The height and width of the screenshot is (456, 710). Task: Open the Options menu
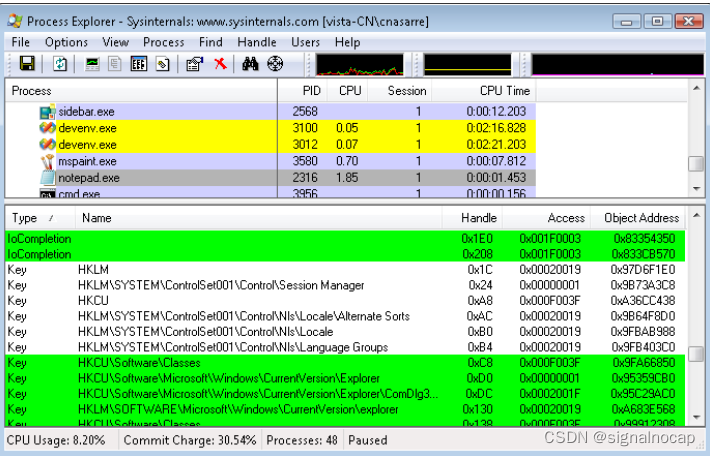click(x=66, y=42)
